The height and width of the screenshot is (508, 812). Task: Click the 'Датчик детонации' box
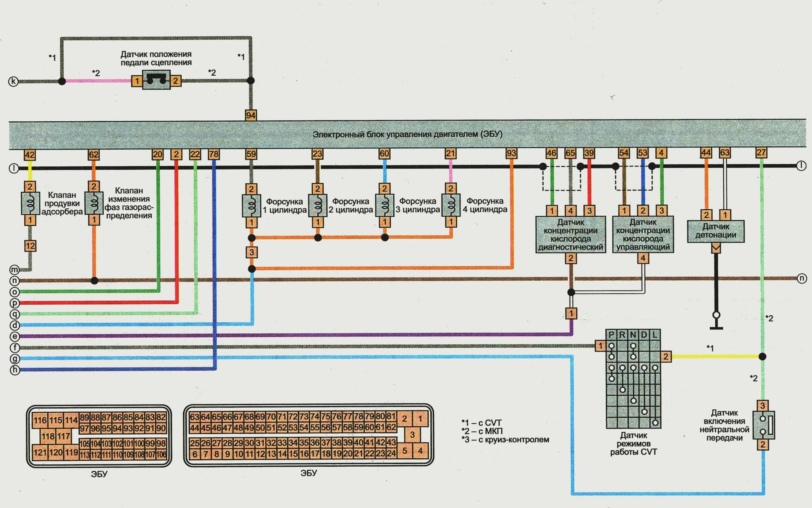point(716,231)
